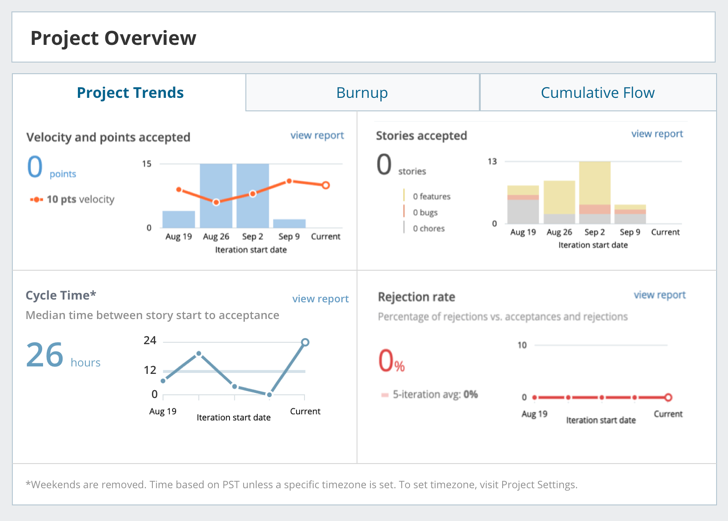Click the Current cycle time open-circle point
728x521 pixels.
tap(305, 342)
